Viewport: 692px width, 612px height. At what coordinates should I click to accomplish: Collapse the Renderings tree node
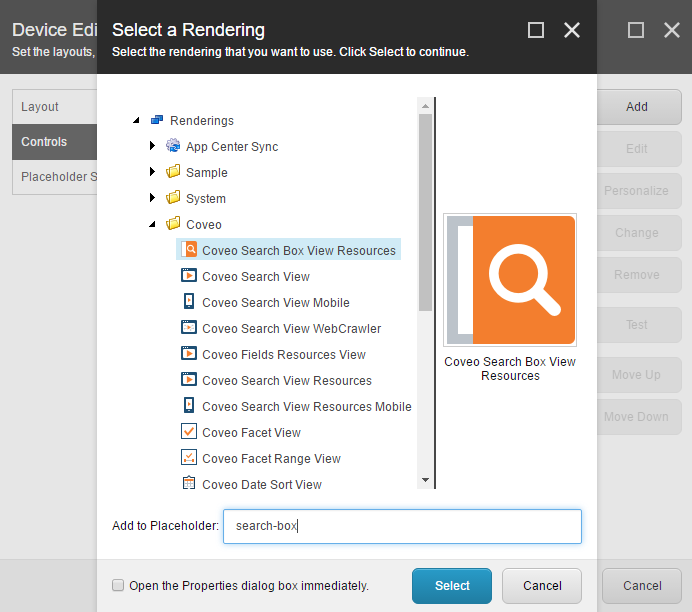pyautogui.click(x=136, y=120)
